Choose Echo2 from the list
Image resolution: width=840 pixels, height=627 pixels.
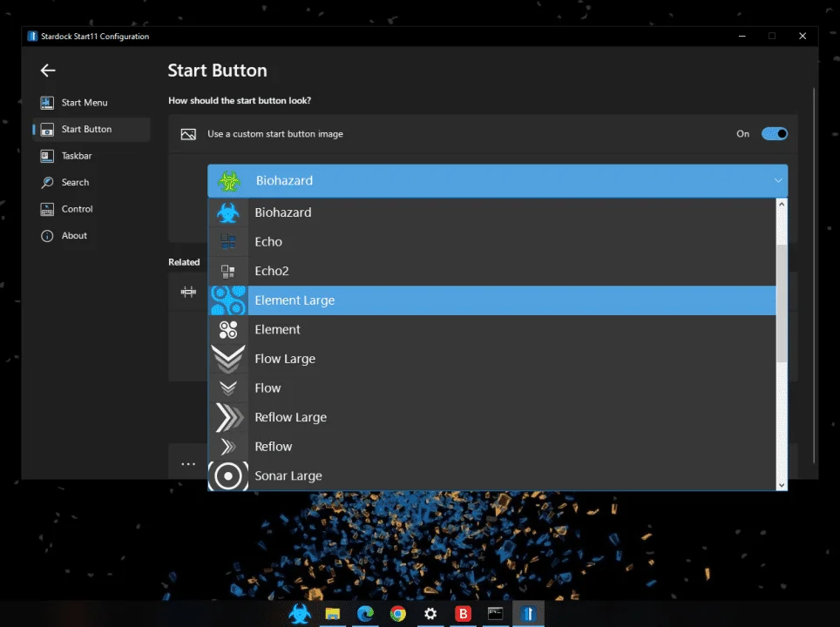(x=491, y=271)
